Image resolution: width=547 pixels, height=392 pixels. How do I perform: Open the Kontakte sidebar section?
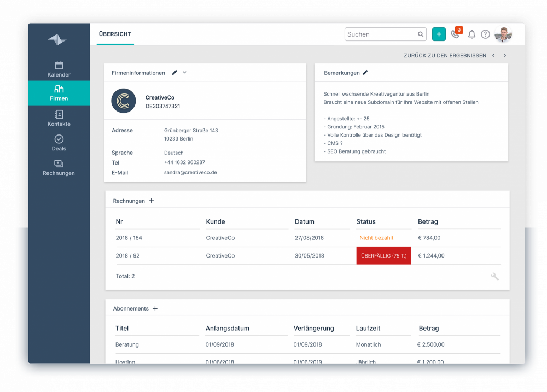pos(59,118)
